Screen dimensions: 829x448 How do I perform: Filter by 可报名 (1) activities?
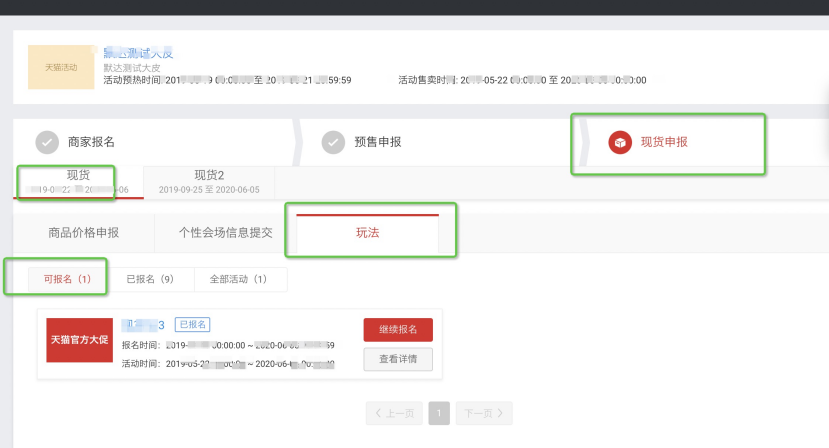pyautogui.click(x=66, y=279)
